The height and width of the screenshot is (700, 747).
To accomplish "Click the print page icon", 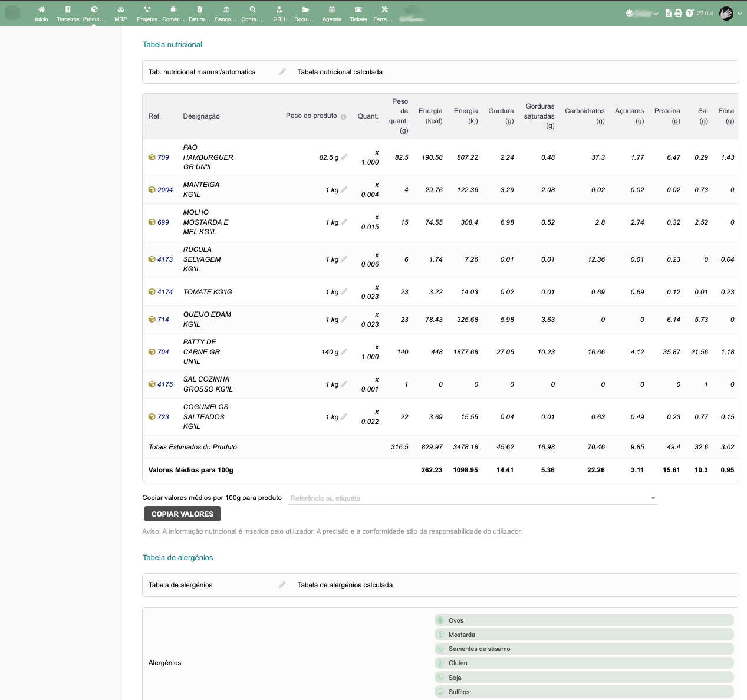I will 678,13.
